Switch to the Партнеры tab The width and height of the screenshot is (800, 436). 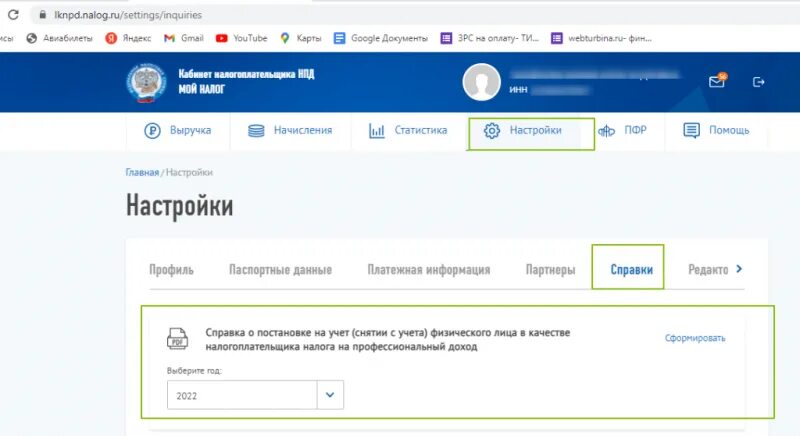(550, 270)
